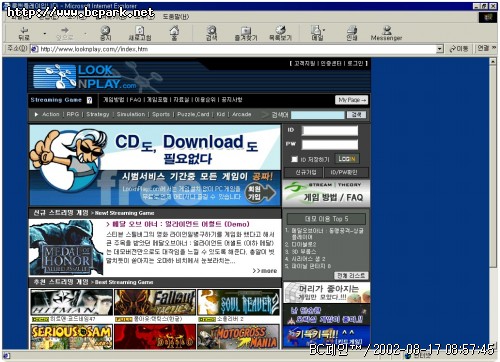Screen dimensions: 500x362
Task: Open the Search (검색) toolbar icon
Action: point(212,33)
